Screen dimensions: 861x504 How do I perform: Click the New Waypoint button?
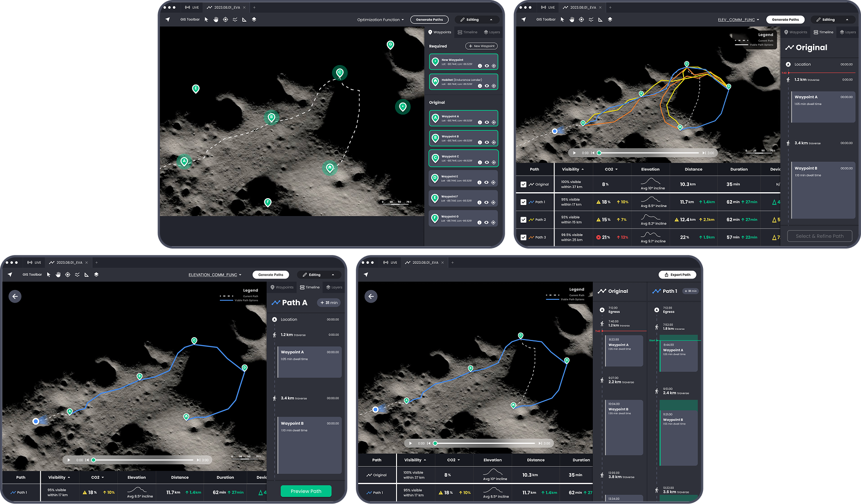[482, 46]
